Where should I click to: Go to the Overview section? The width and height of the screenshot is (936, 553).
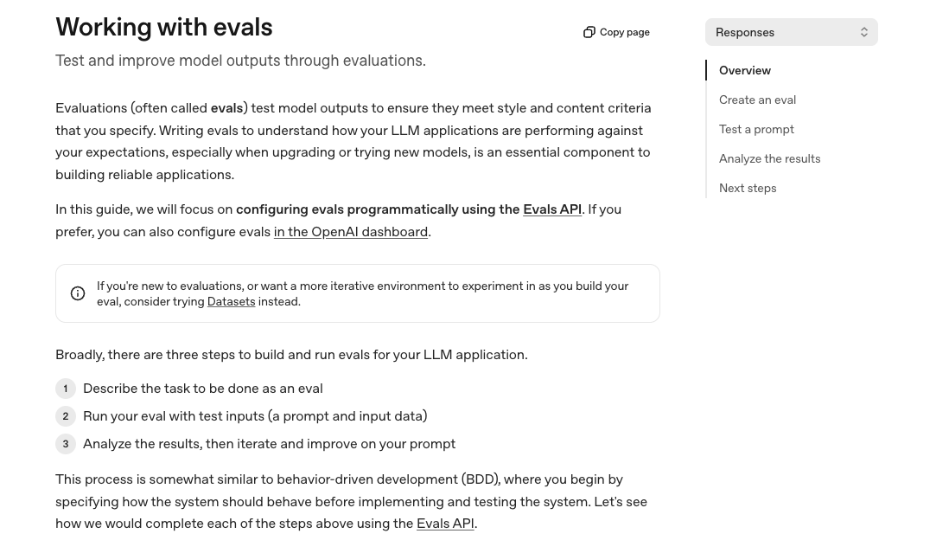tap(745, 71)
